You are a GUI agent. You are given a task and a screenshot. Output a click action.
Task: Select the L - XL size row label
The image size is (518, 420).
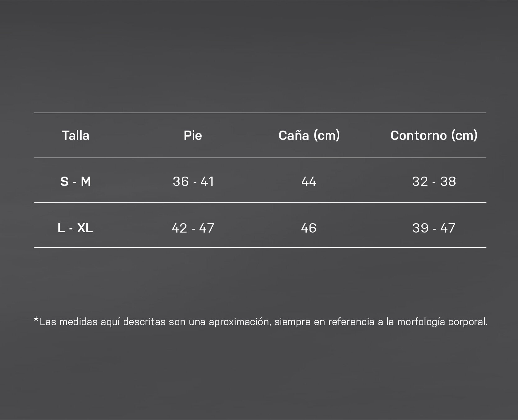(75, 228)
